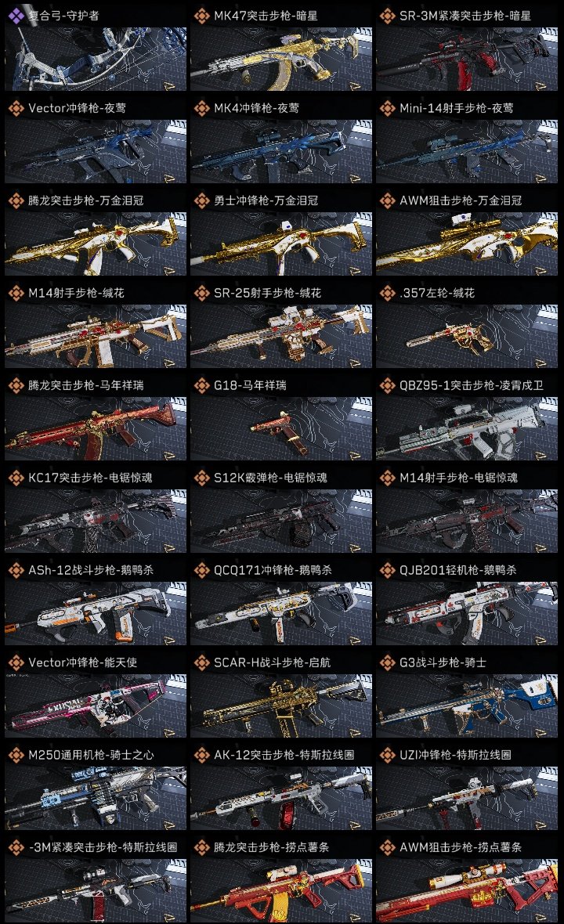Screen dimensions: 564x924
Task: Click the rarity icon beside G18-马年祥瑞
Action: [201, 385]
